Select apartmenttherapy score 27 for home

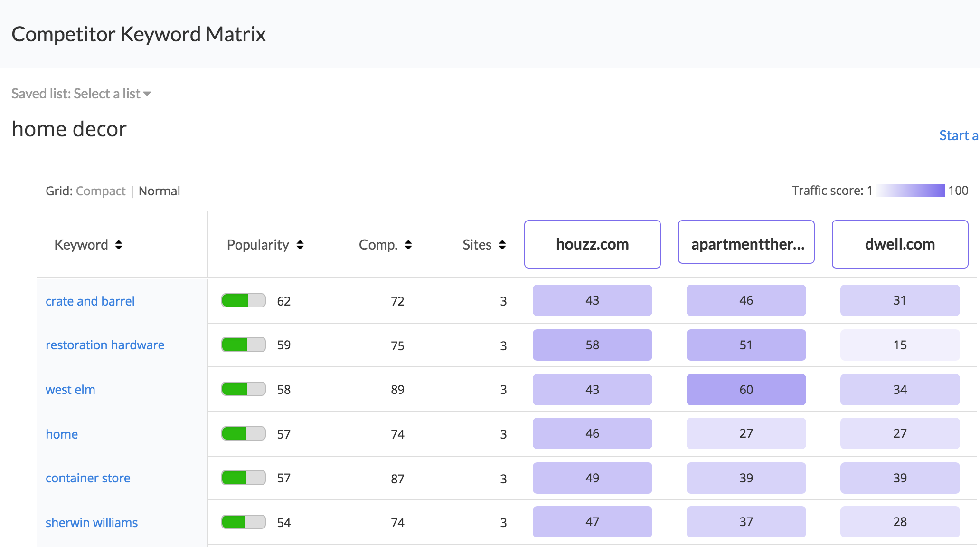point(746,433)
